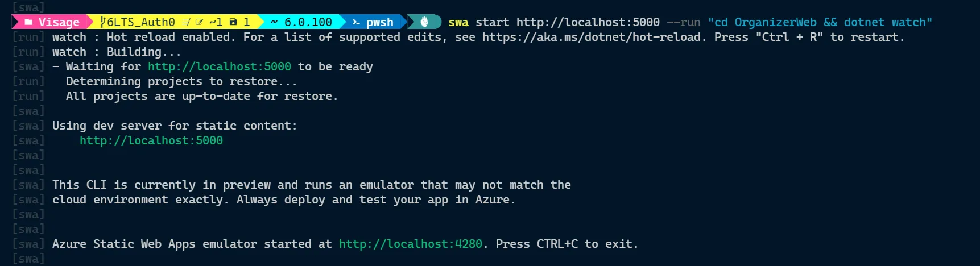Screen dimensions: 980x266
Task: Open the localhost:4280 emulator link
Action: point(410,244)
